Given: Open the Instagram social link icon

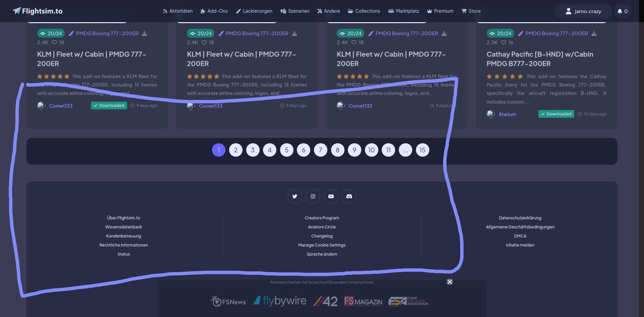Looking at the screenshot, I should click(313, 196).
